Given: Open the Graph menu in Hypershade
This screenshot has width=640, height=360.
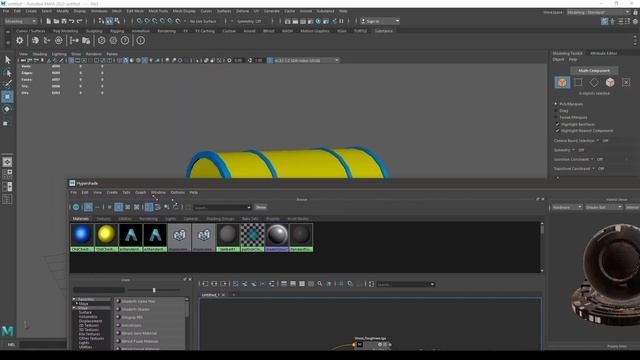Looking at the screenshot, I should pos(140,192).
